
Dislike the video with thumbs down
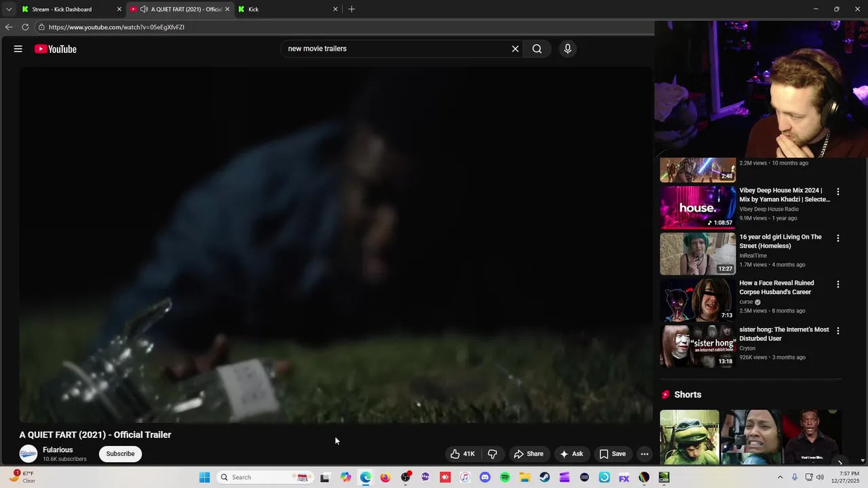click(493, 454)
